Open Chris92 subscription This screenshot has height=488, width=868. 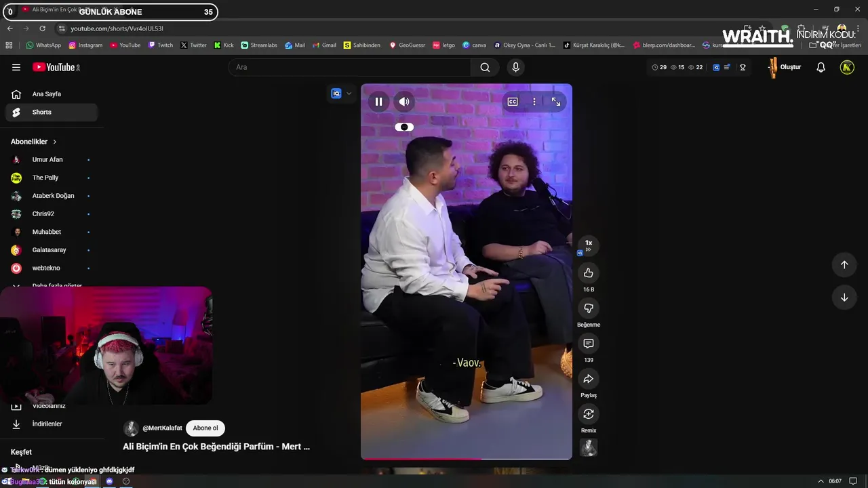(52, 214)
